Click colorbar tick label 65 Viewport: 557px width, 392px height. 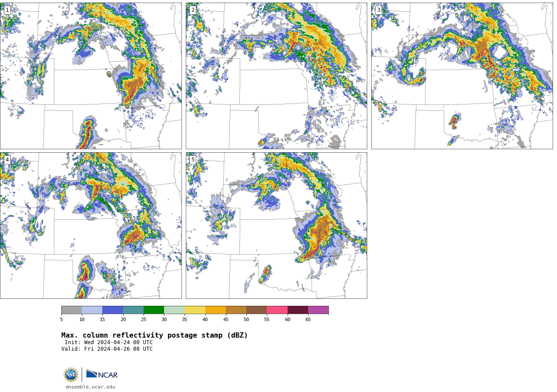click(308, 320)
